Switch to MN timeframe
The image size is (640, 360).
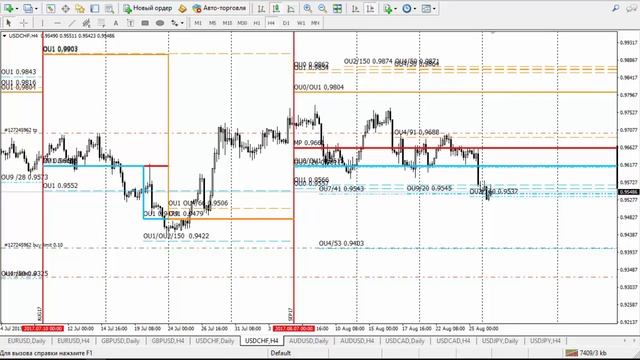[315, 23]
